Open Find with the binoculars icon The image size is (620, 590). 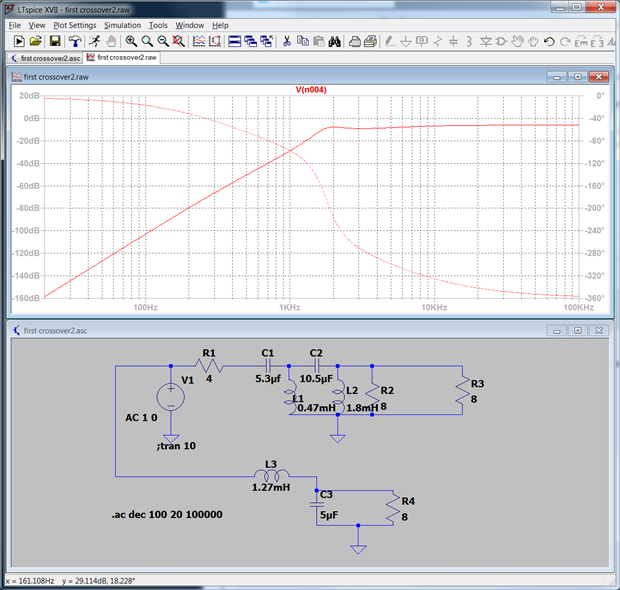click(x=335, y=41)
